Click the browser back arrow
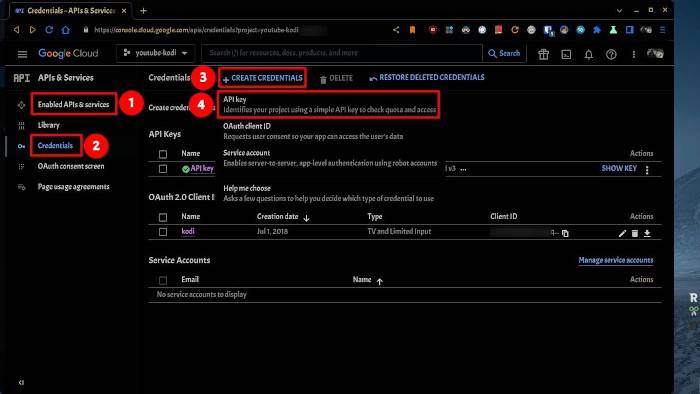Image resolution: width=700 pixels, height=394 pixels. coord(17,30)
